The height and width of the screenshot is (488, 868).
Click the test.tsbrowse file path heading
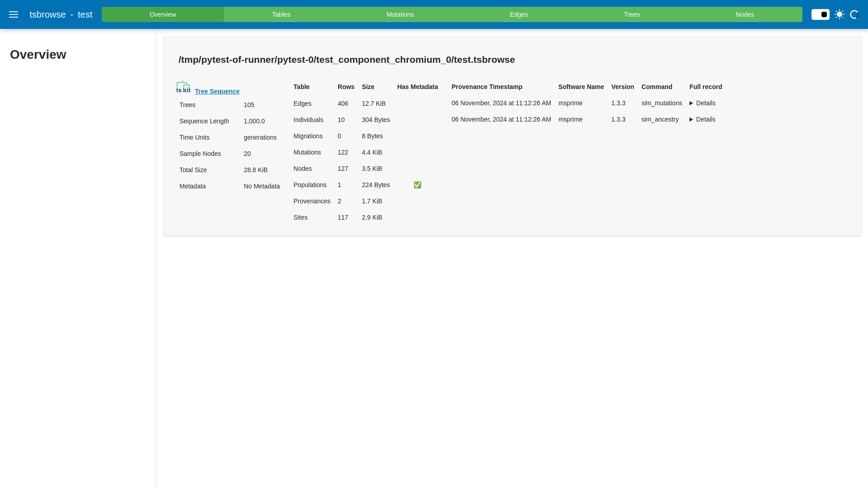(x=346, y=60)
